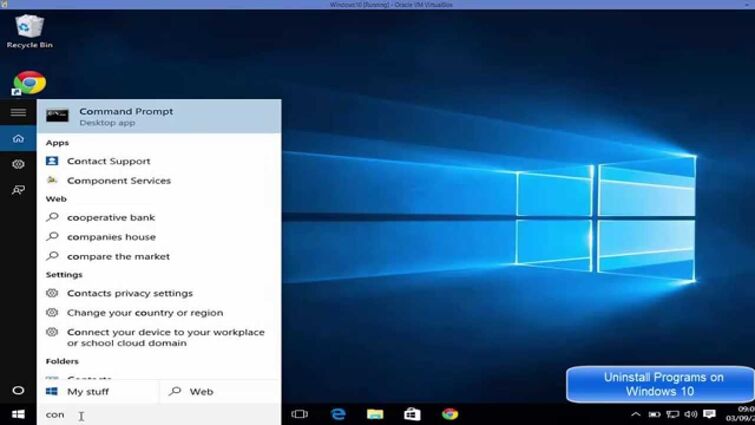Click the Feedback icon in the sidebar
Screen dimensions: 755x425
pos(18,190)
